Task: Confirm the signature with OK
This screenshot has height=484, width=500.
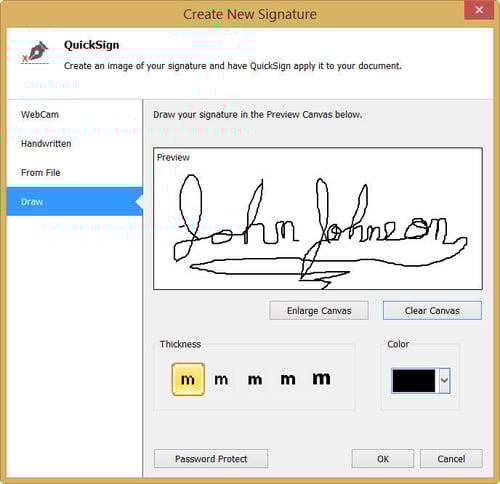Action: pos(383,459)
